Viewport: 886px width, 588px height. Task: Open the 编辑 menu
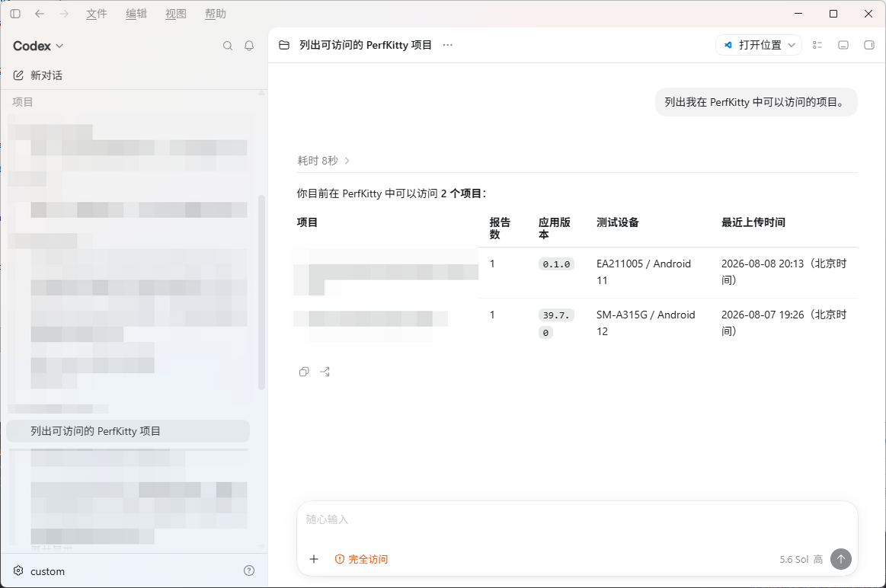pos(136,14)
